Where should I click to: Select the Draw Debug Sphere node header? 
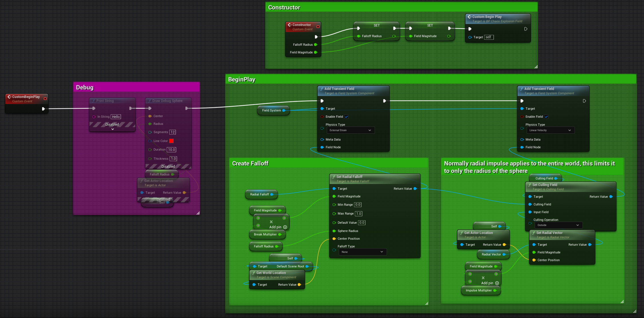[168, 101]
